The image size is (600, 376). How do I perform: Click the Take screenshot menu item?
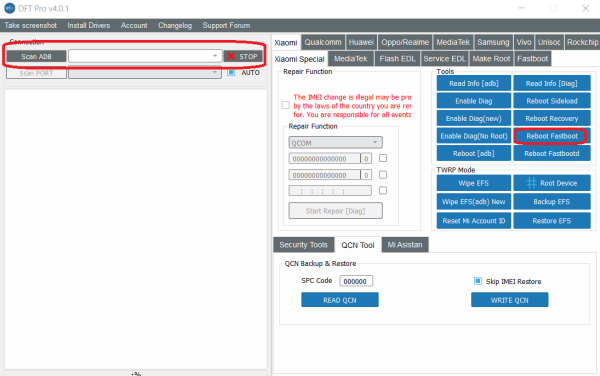(x=31, y=25)
